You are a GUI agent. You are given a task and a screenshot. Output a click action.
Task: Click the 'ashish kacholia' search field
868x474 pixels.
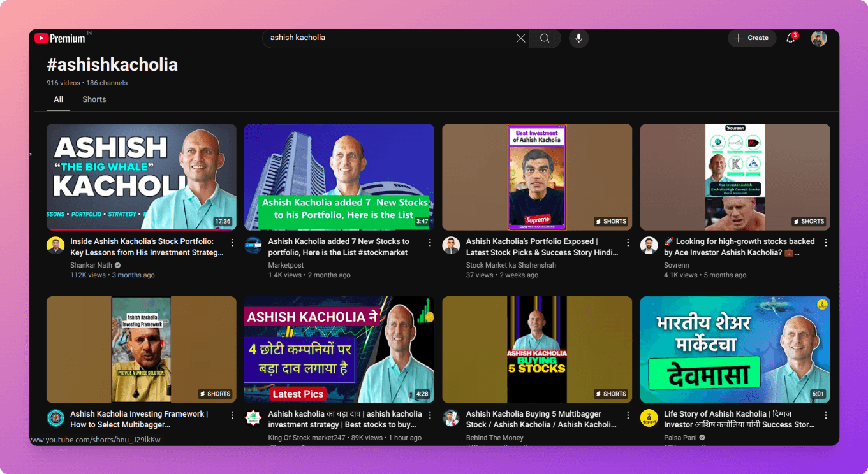click(x=389, y=38)
